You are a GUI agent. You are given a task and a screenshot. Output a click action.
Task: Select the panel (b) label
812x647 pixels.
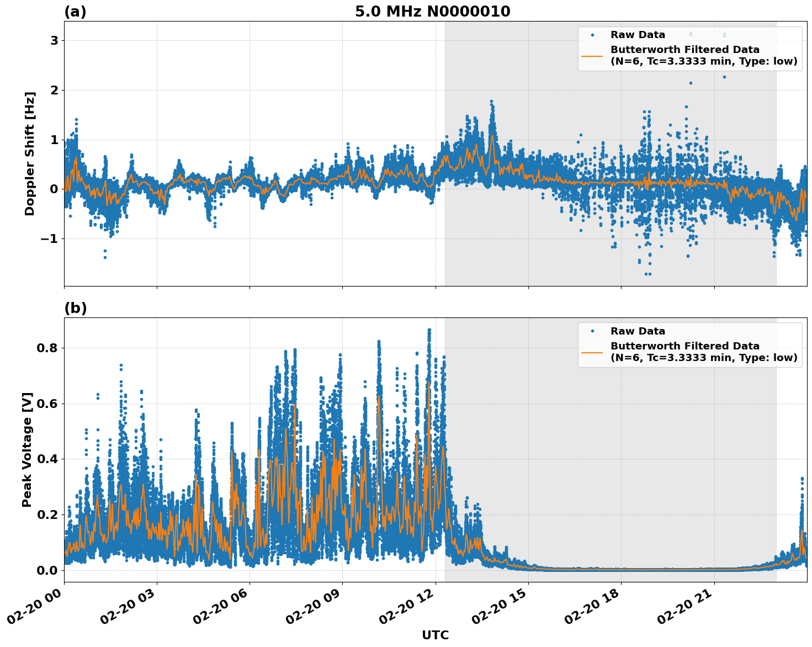pyautogui.click(x=77, y=308)
